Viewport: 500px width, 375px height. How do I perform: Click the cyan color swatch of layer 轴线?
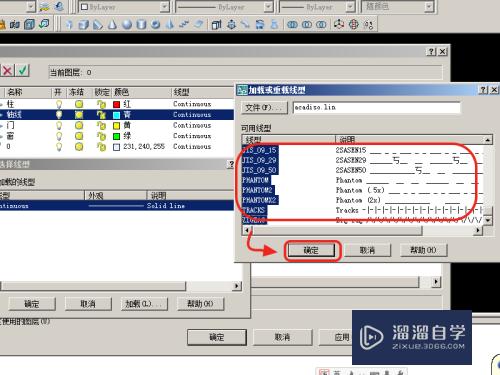(x=116, y=115)
